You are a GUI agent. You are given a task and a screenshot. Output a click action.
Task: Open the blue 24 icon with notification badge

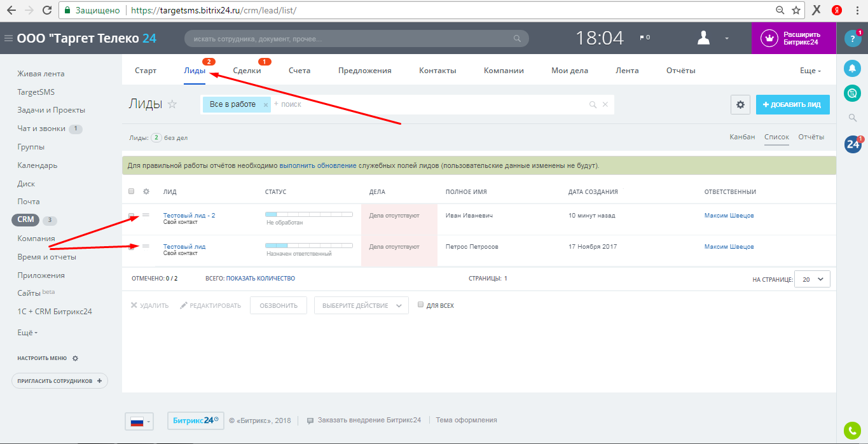853,144
